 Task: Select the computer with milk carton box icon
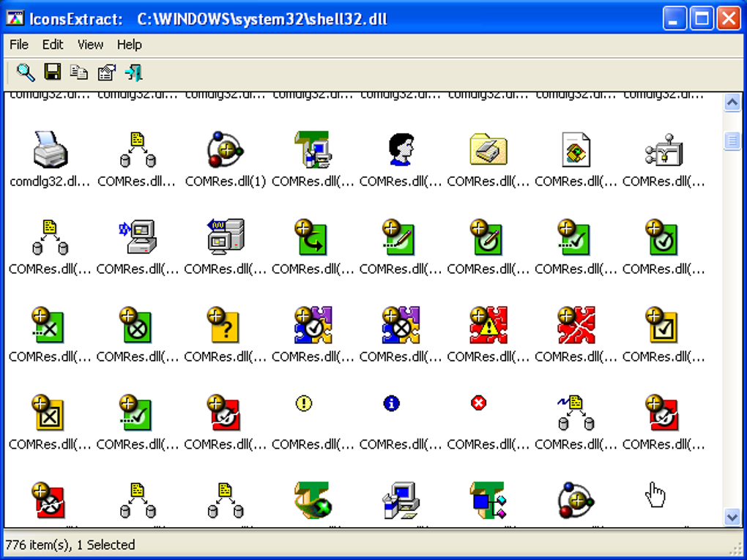(401, 500)
